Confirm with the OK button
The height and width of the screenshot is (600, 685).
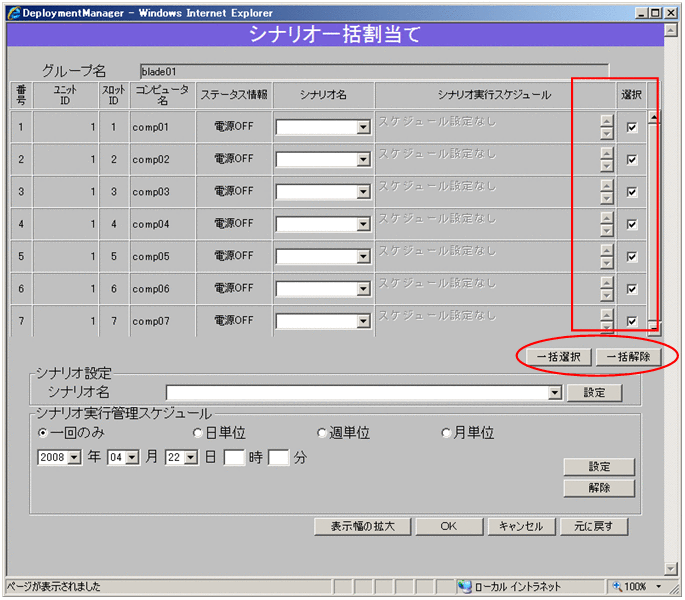(x=449, y=527)
